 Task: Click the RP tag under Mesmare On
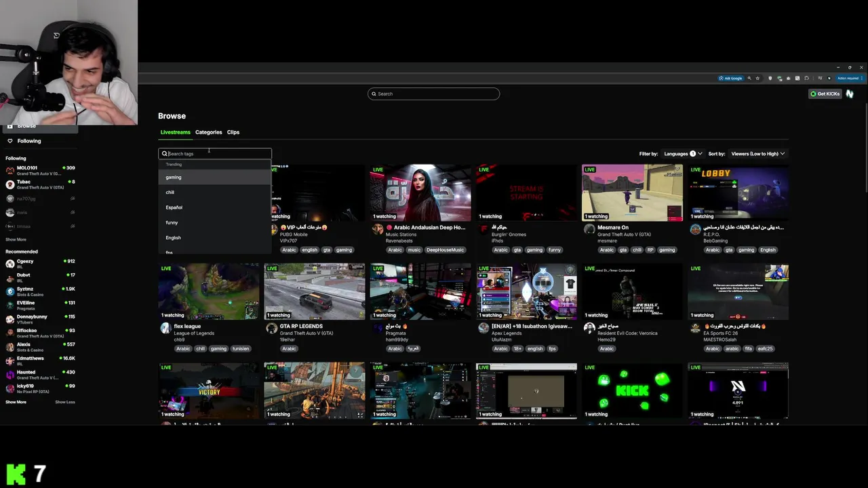650,250
